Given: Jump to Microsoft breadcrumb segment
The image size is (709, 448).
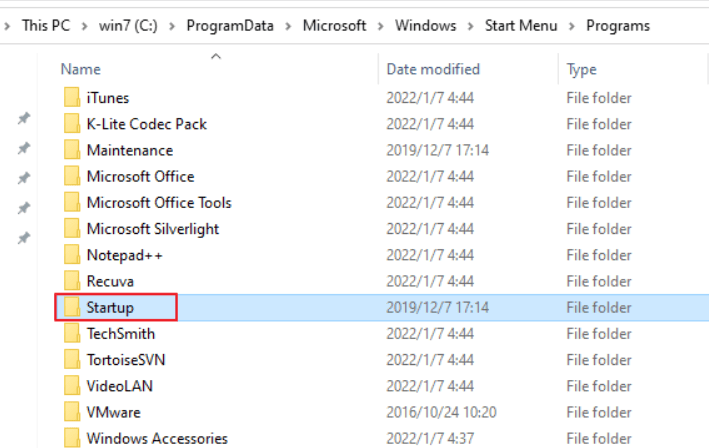Looking at the screenshot, I should (334, 26).
